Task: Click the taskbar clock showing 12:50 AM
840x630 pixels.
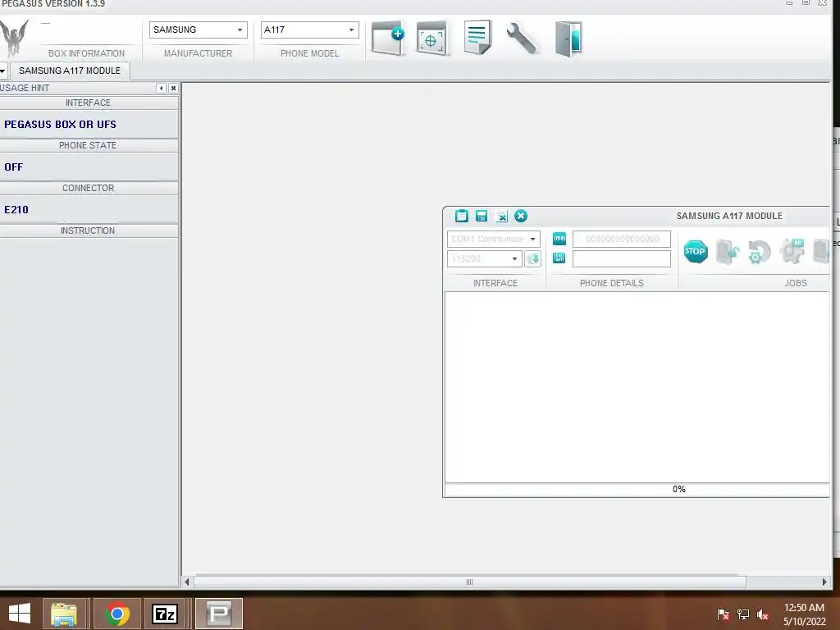Action: (804, 608)
